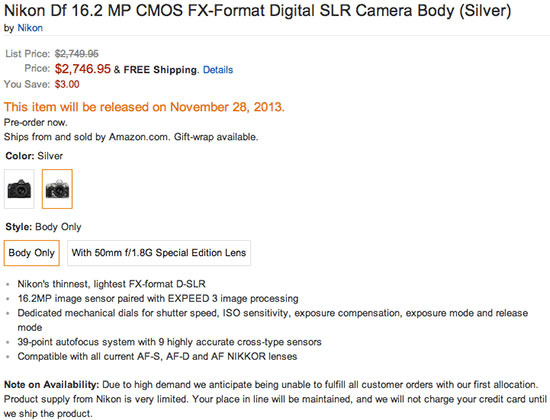Screen dimensions: 550x420
Task: Click the red price $2,746.95
Action: pos(83,69)
